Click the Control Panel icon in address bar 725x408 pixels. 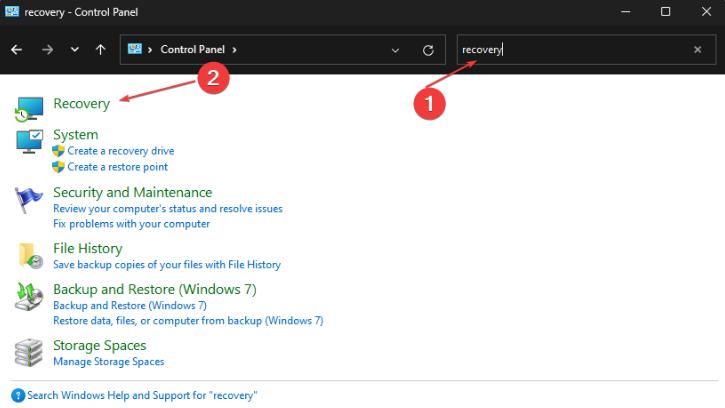[x=135, y=49]
